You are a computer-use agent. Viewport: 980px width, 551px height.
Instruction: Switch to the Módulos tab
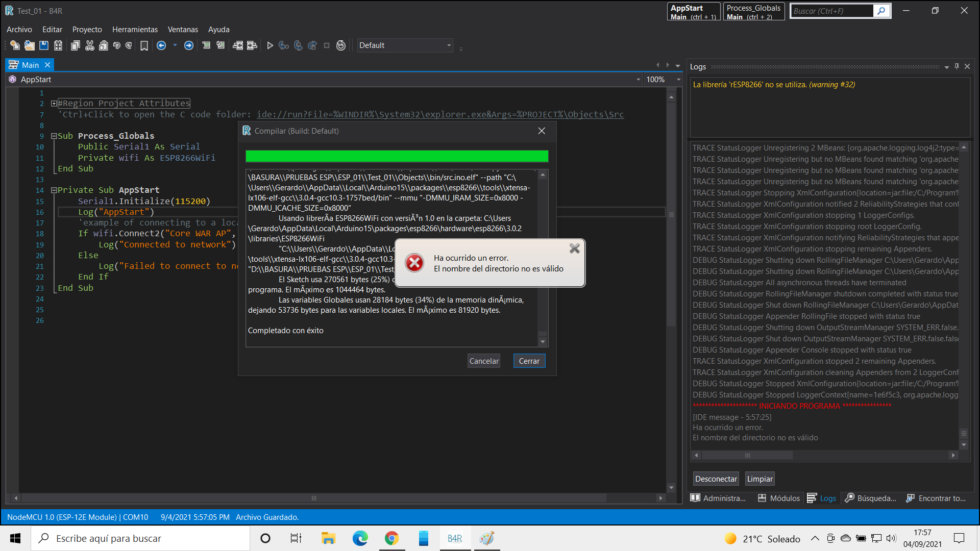(x=779, y=498)
